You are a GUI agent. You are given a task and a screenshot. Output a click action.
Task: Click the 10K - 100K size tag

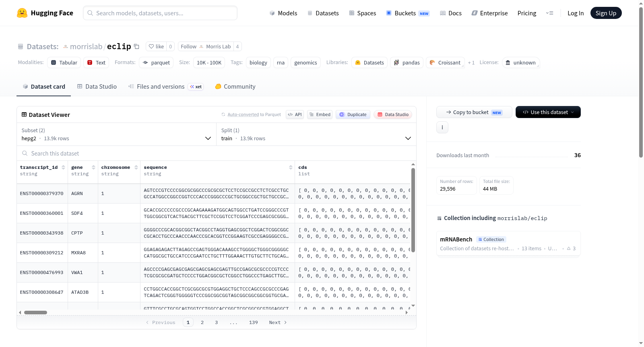point(209,62)
